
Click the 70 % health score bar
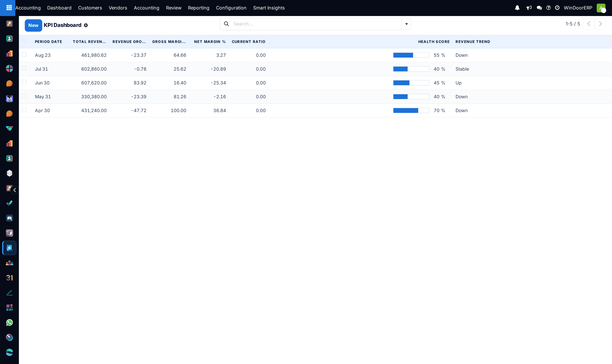click(411, 110)
